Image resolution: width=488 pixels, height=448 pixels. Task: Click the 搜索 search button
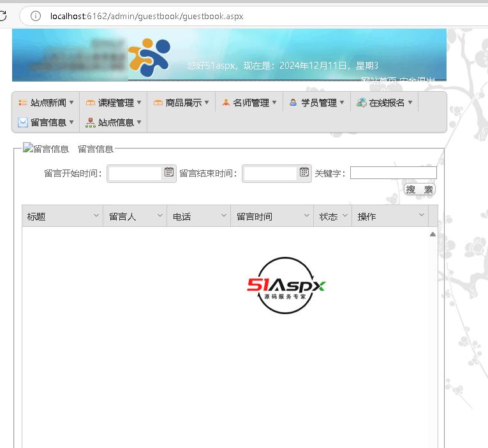[x=419, y=189]
